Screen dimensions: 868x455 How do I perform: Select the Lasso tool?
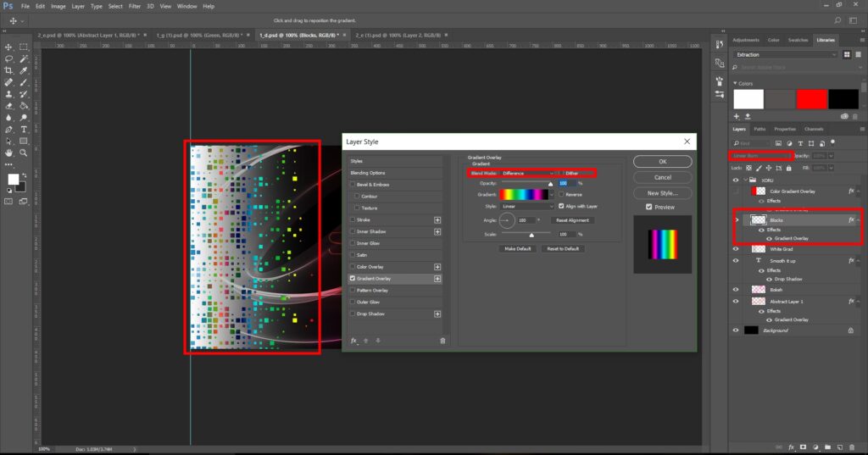tap(8, 59)
